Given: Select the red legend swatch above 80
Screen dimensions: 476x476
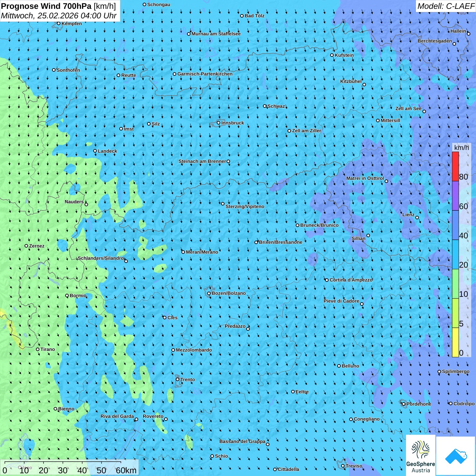Looking at the screenshot, I should coord(455,166).
